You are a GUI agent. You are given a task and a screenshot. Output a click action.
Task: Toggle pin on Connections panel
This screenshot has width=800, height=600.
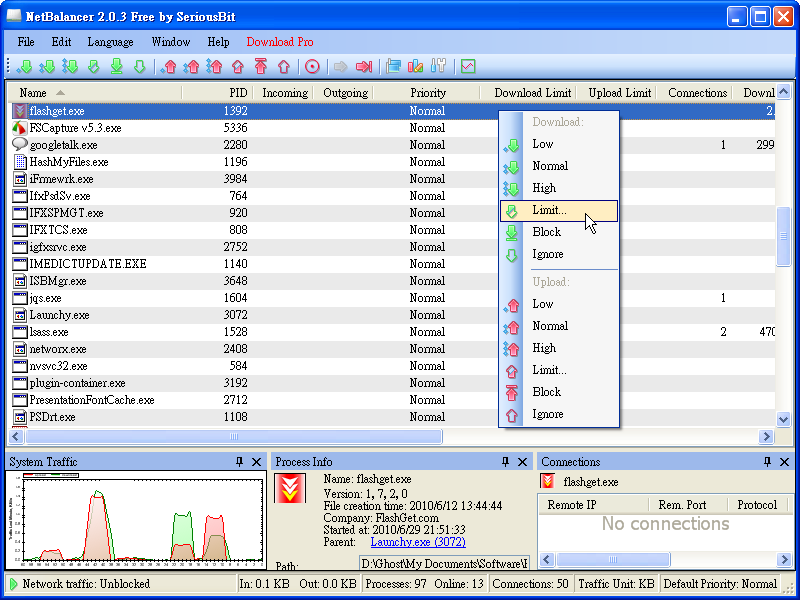click(x=767, y=462)
